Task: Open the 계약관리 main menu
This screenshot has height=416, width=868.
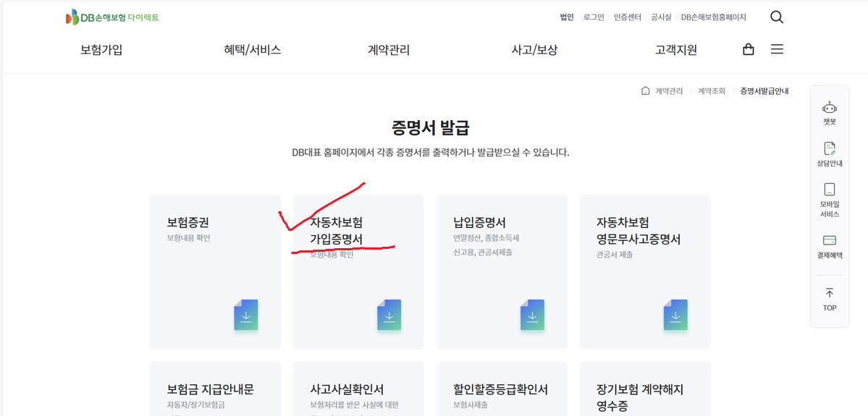Action: click(389, 50)
